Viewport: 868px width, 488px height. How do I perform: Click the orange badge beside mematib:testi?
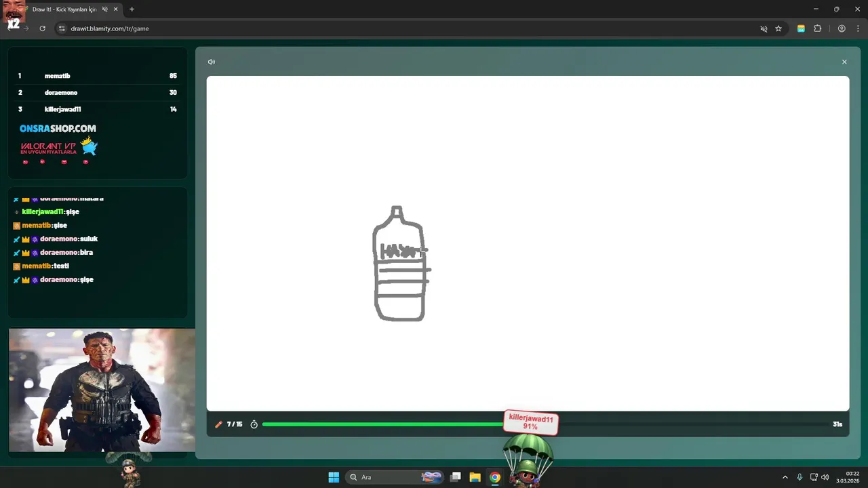pos(16,266)
